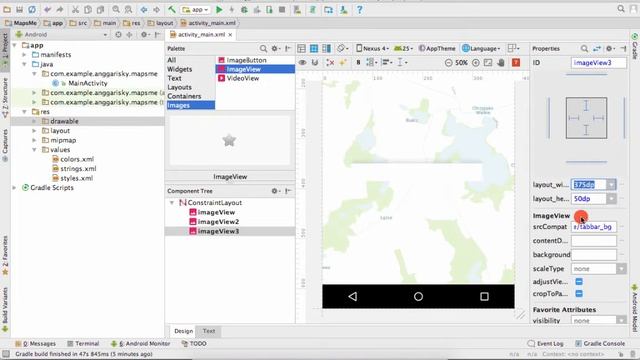640x360 pixels.
Task: Open the Language dropdown
Action: pyautogui.click(x=481, y=49)
